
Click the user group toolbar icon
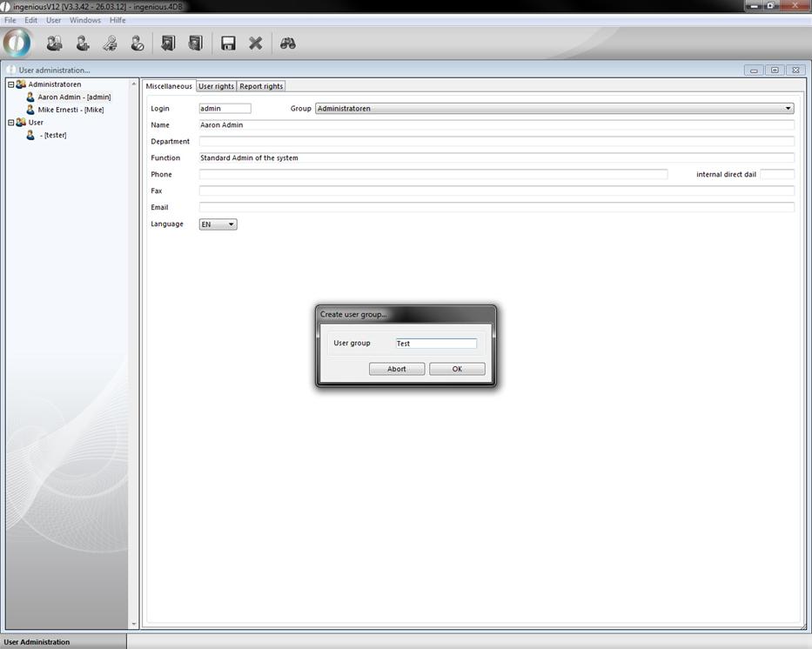[54, 43]
